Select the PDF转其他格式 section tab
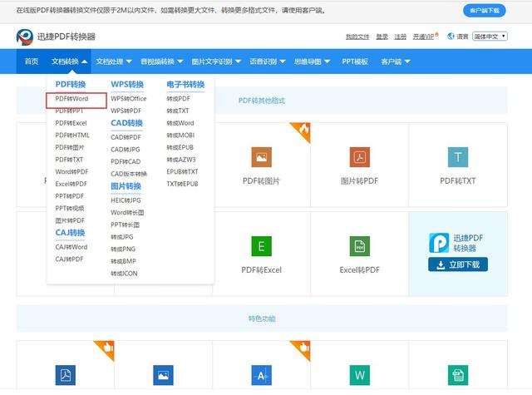Image resolution: width=532 pixels, height=395 pixels. [x=262, y=101]
